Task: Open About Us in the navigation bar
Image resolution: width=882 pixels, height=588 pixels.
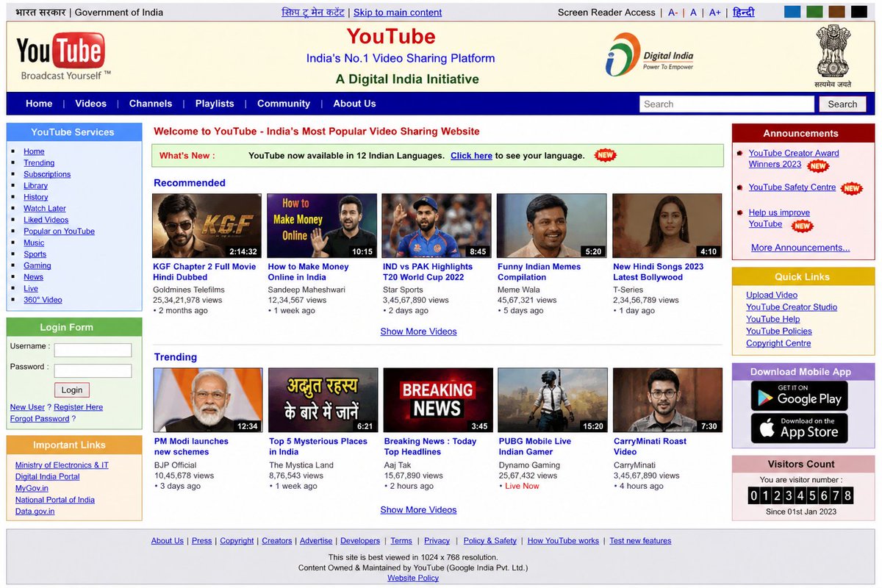Action: [x=354, y=104]
